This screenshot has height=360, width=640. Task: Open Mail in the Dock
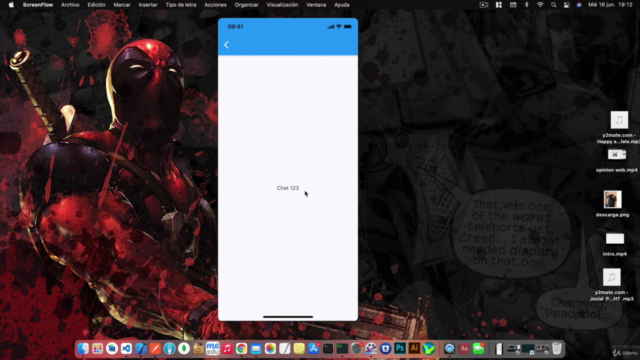[256, 348]
